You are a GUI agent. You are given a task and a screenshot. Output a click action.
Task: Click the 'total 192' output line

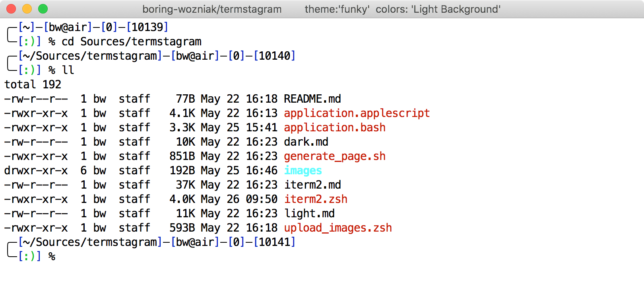(x=33, y=84)
